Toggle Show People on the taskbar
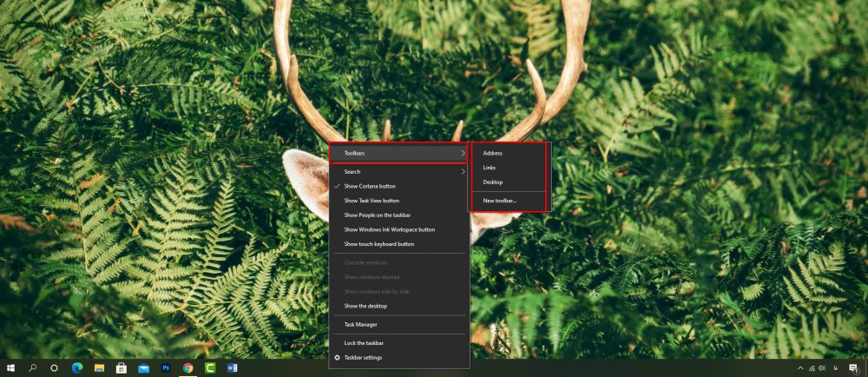 click(377, 215)
